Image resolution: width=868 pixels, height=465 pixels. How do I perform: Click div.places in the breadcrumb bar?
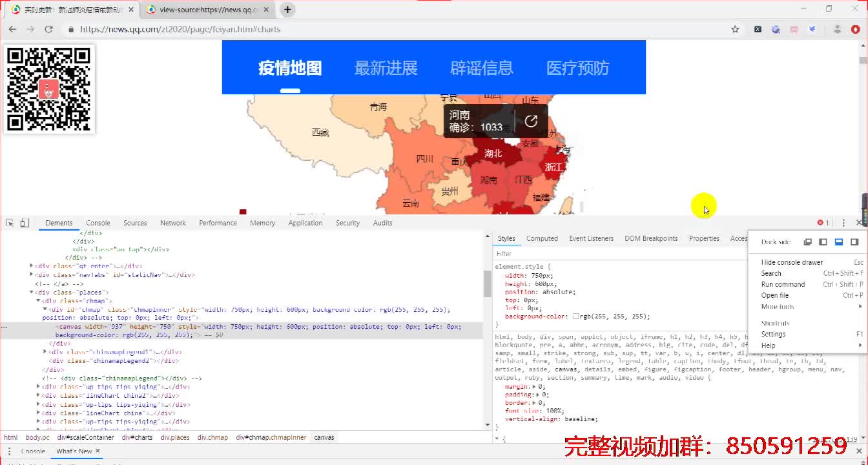tap(175, 437)
